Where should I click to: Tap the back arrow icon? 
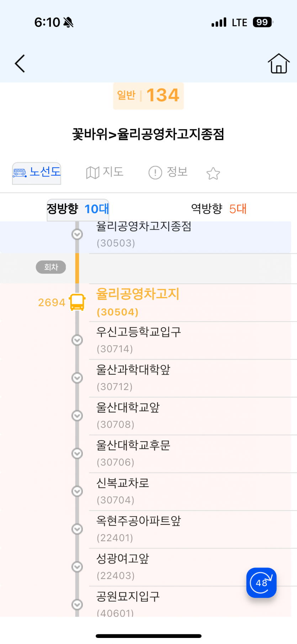click(20, 64)
